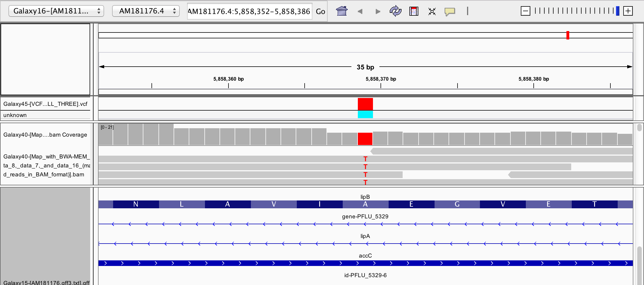Click the lipB gene label
Image resolution: width=644 pixels, height=285 pixels.
(x=365, y=197)
